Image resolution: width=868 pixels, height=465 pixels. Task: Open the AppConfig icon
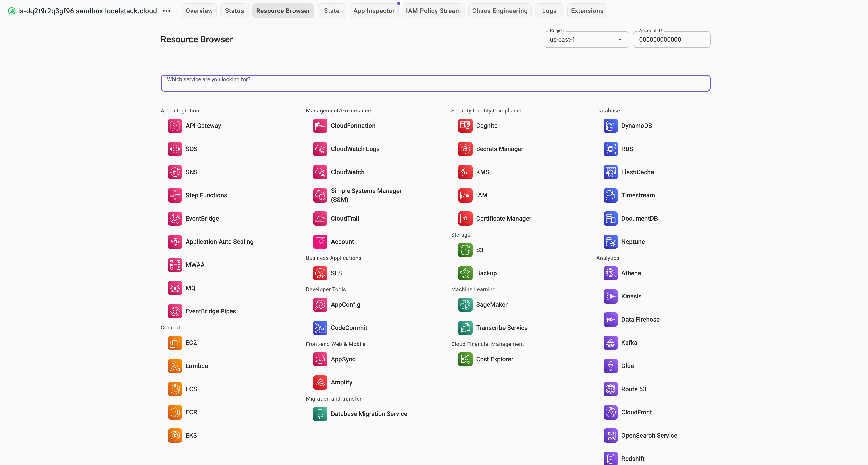[320, 305]
